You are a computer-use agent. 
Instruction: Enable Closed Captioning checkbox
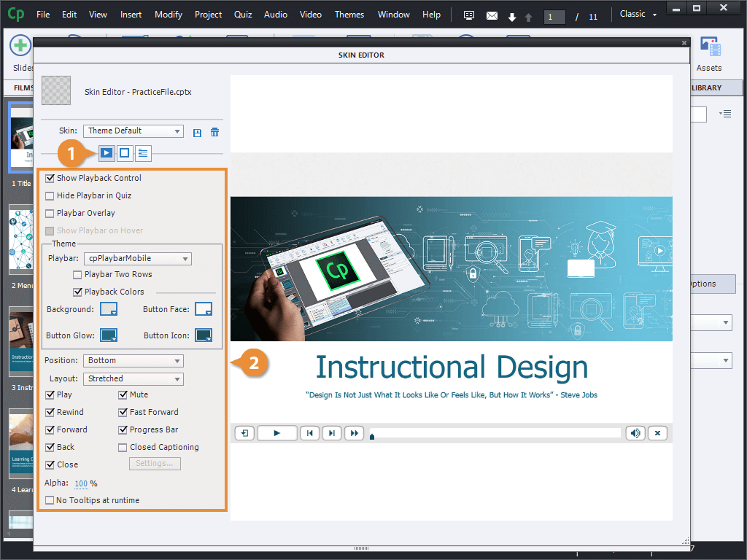point(123,447)
